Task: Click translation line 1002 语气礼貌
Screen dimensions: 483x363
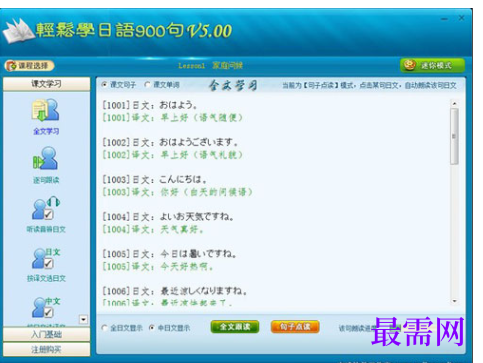Action: [x=173, y=155]
